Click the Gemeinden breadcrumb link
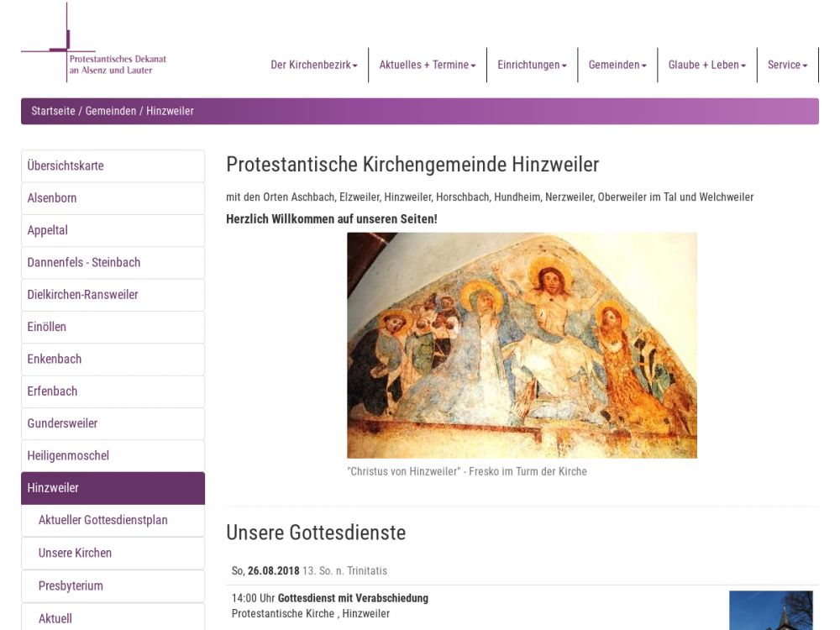 click(111, 111)
